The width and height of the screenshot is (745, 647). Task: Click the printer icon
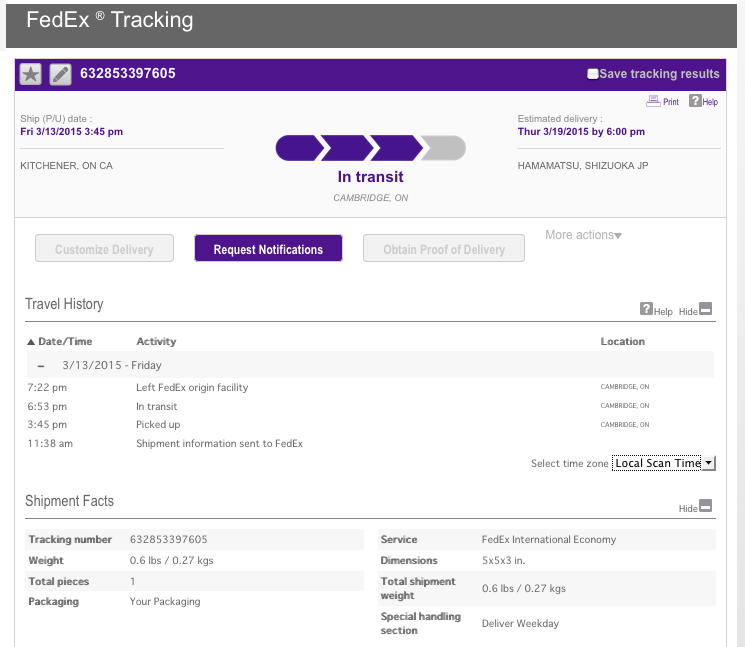click(653, 101)
